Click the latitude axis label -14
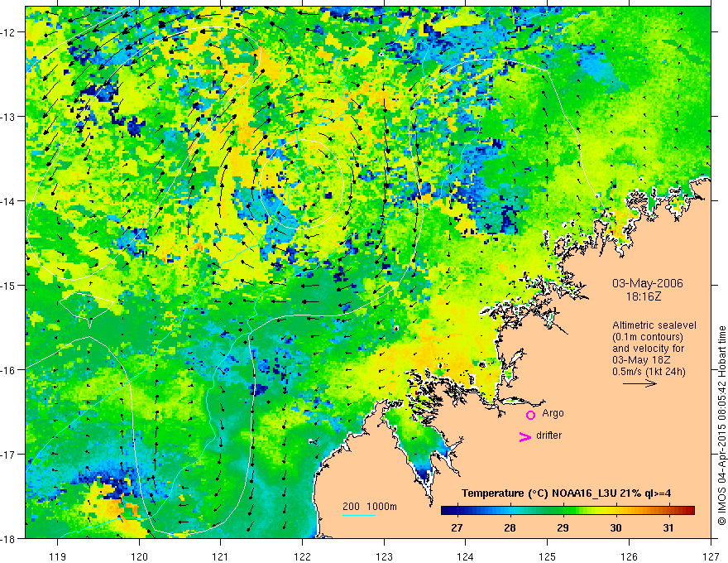This screenshot has height=563, width=728. point(9,201)
